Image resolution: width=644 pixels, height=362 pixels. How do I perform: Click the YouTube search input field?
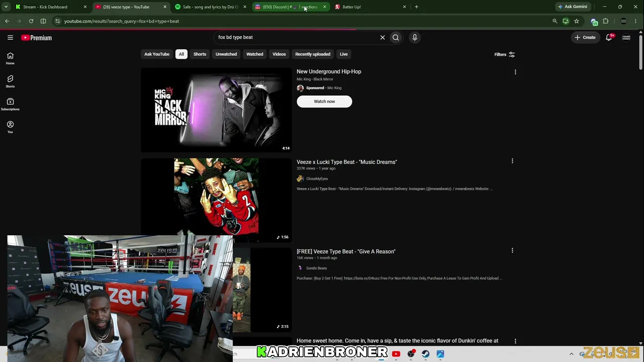(297, 37)
